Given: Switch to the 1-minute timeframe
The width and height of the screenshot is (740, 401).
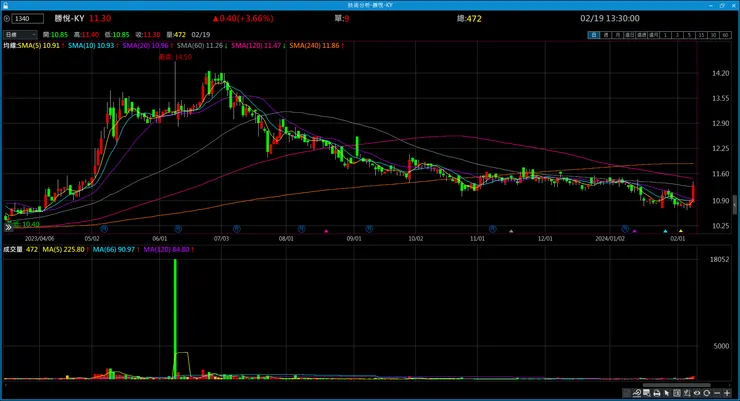Looking at the screenshot, I should [x=665, y=35].
